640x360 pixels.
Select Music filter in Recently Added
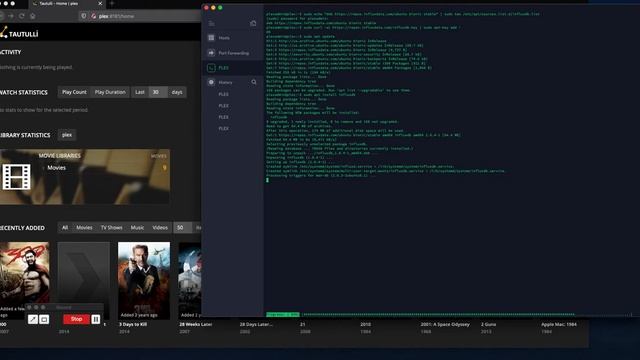(x=137, y=228)
